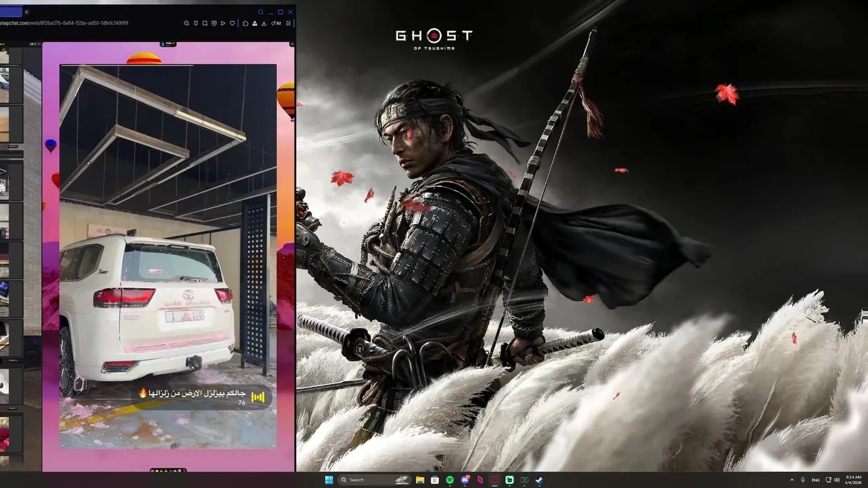Click the microphone icon in system tray

click(x=803, y=480)
